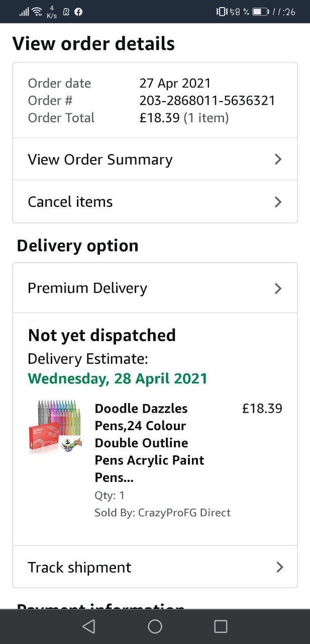Open the Track shipment chevron arrow
310x644 pixels.
280,567
